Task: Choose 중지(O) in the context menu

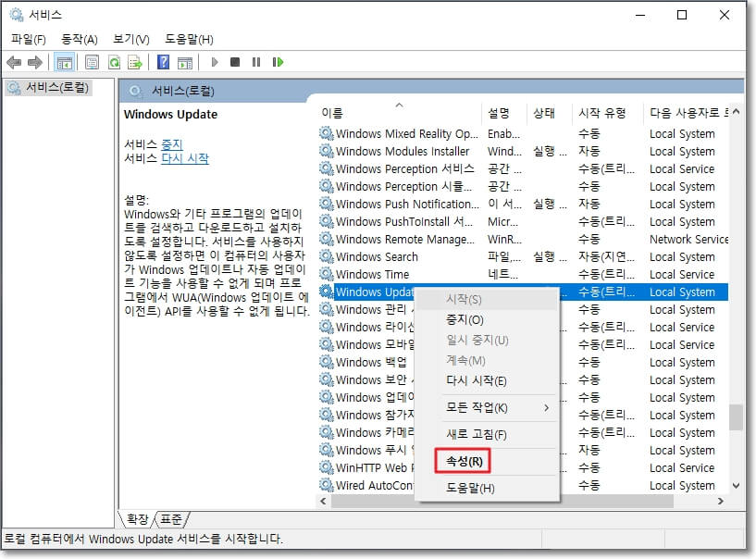Action: tap(488, 320)
